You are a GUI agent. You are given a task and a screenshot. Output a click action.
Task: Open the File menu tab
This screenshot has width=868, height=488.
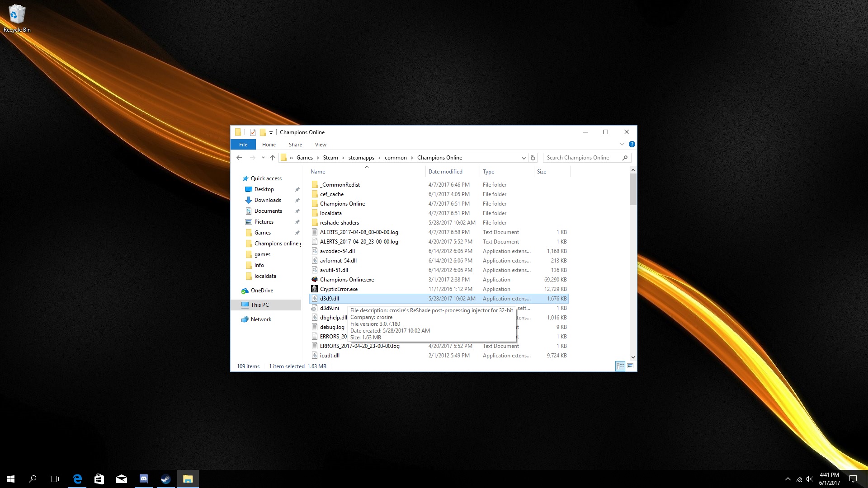coord(243,145)
